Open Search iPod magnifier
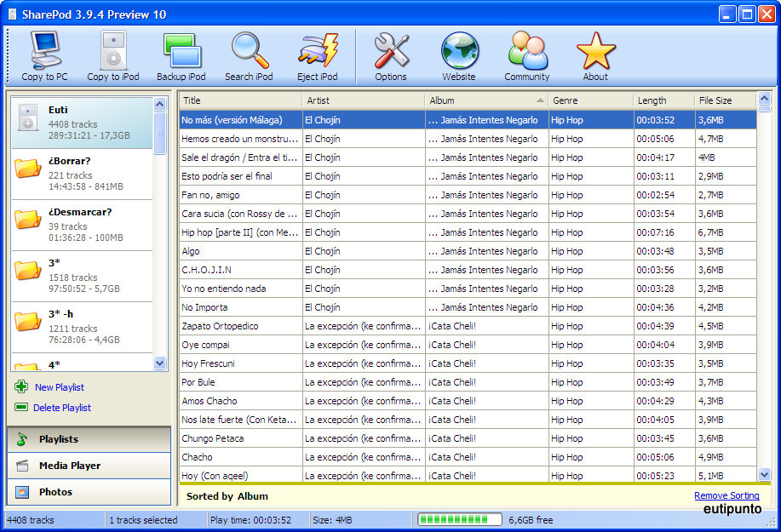 click(x=249, y=49)
